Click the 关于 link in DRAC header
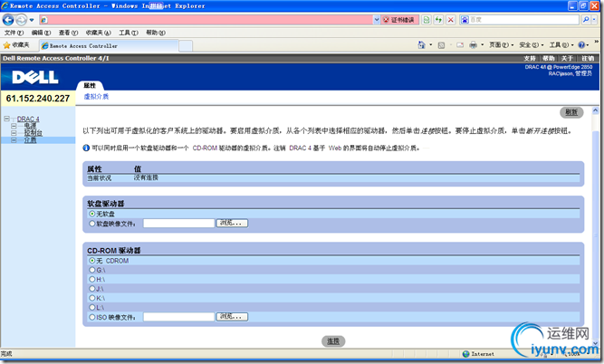The height and width of the screenshot is (364, 604). click(x=567, y=59)
